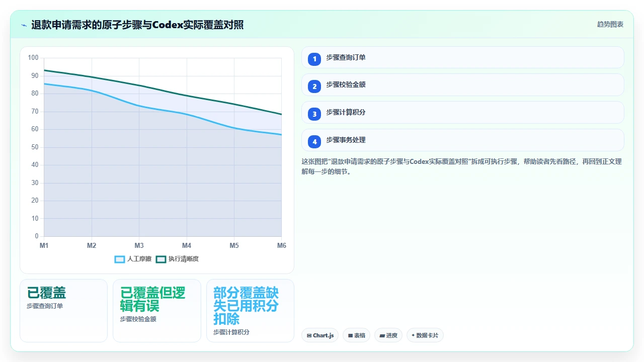Click the 趋势图表 label in header

[610, 24]
